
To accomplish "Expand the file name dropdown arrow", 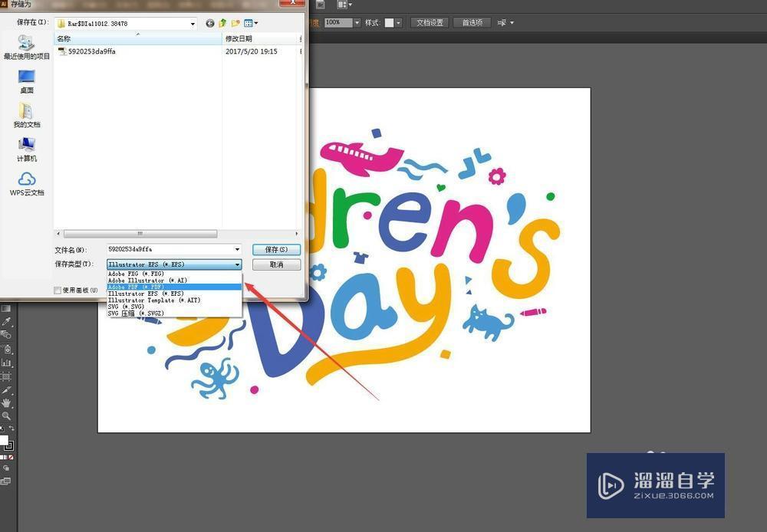I will (x=237, y=250).
